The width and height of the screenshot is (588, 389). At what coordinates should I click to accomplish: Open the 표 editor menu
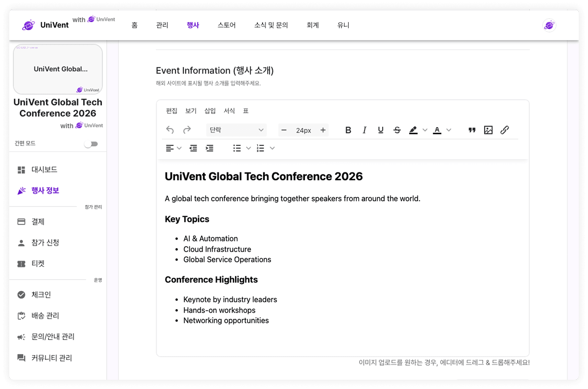tap(246, 111)
